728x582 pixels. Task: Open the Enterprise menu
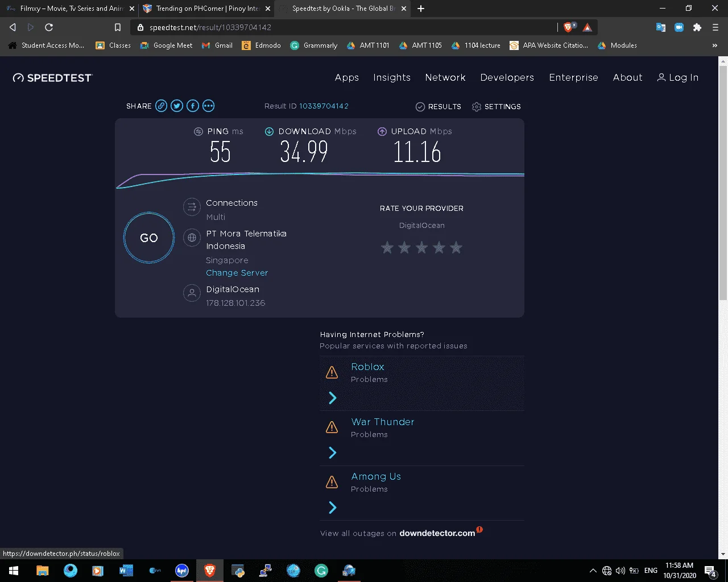pos(573,77)
